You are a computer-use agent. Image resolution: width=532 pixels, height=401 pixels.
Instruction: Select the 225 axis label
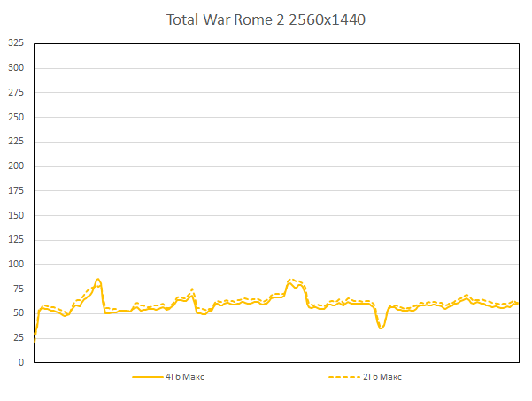(15, 141)
